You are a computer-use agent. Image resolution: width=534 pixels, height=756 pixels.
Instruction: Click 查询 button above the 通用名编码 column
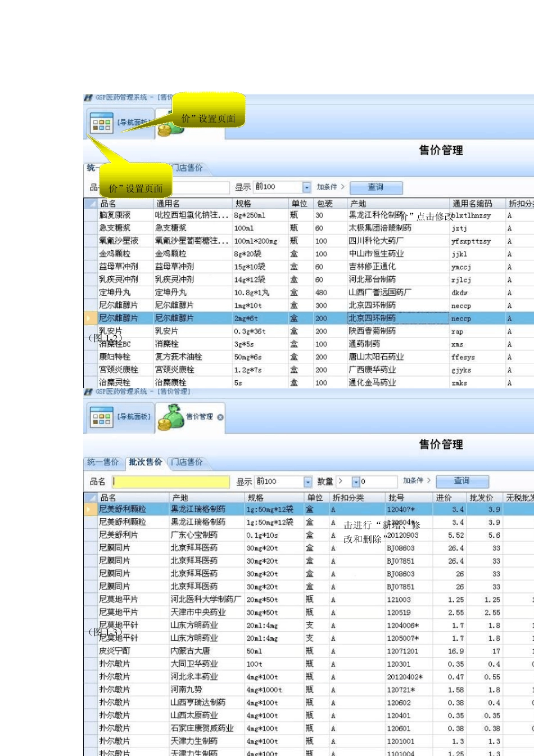(375, 187)
